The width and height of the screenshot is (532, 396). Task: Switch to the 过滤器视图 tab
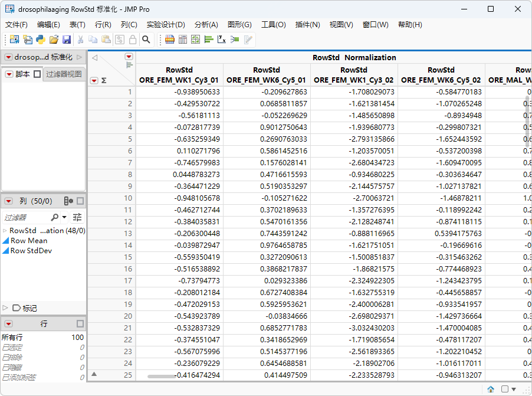tap(64, 74)
